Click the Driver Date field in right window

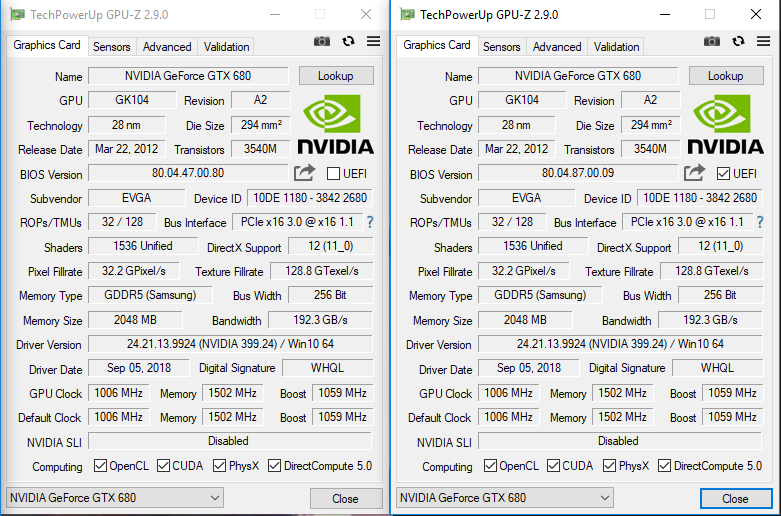(528, 368)
